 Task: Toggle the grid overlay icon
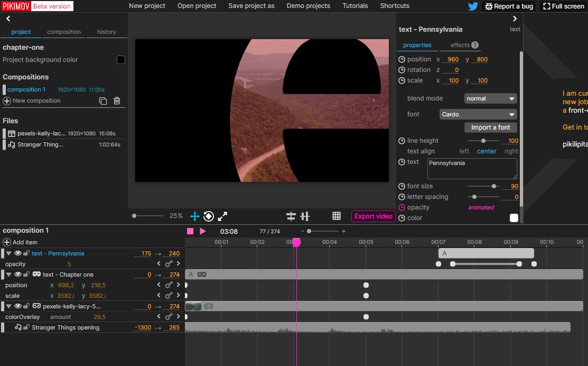tap(337, 216)
